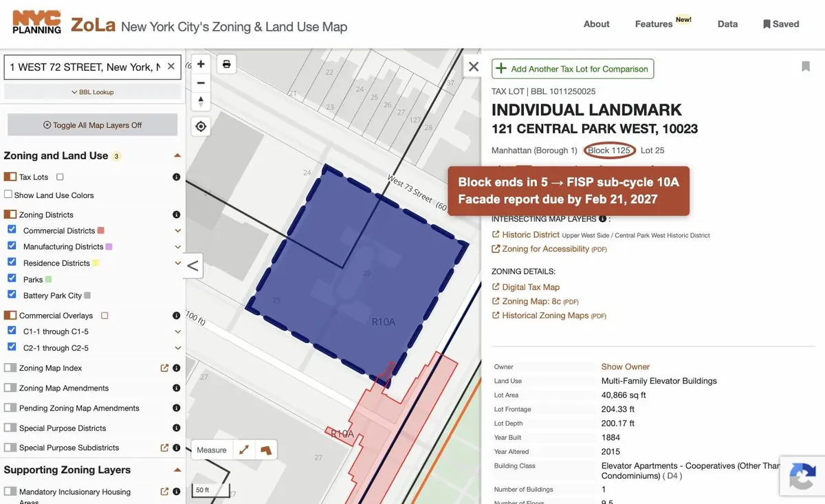Viewport: 825px width, 504px height.
Task: Open the About page
Action: [596, 23]
